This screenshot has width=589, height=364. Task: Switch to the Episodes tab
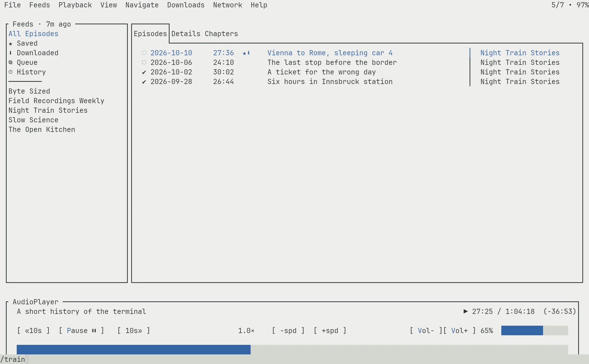click(x=150, y=34)
